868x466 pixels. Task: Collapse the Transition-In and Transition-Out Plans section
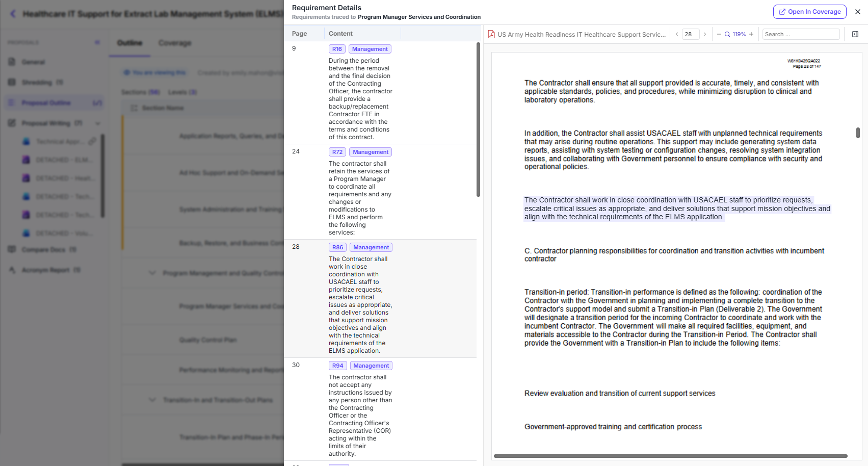coord(152,400)
